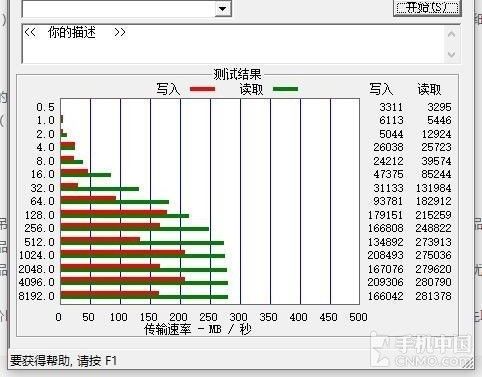The width and height of the screenshot is (482, 377).
Task: Click write value 3311
Action: point(391,107)
